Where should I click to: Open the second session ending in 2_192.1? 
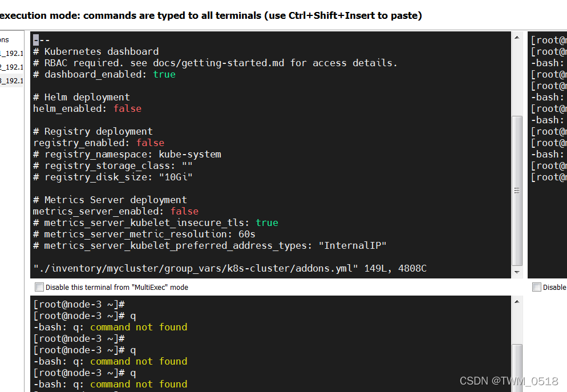click(x=11, y=67)
